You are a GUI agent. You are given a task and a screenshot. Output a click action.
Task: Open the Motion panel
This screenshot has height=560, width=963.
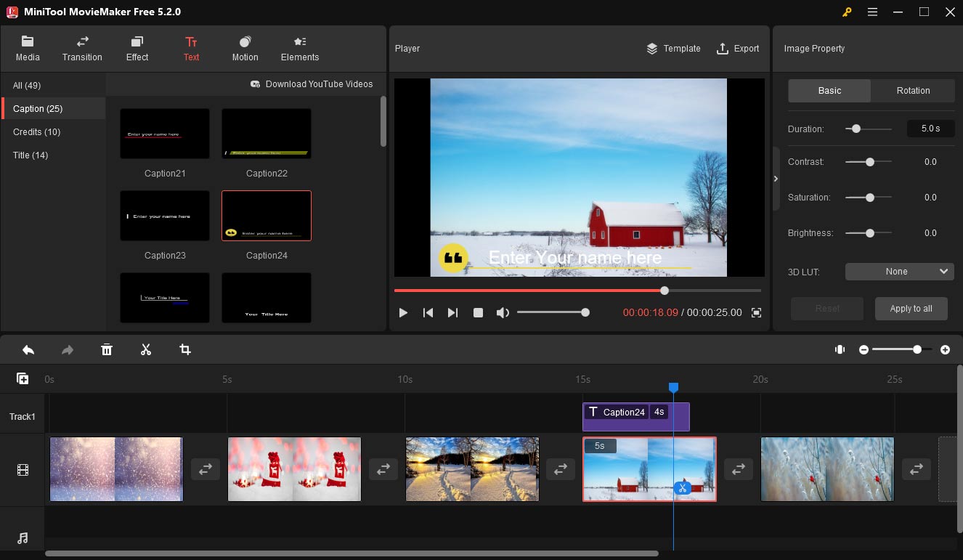[245, 49]
